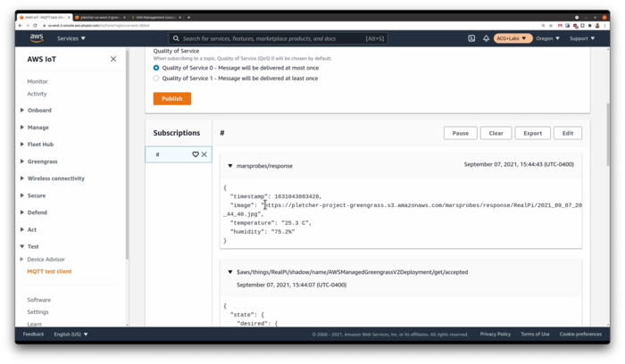The width and height of the screenshot is (625, 364).
Task: Open the browser profile avatar icon
Action: point(597,26)
